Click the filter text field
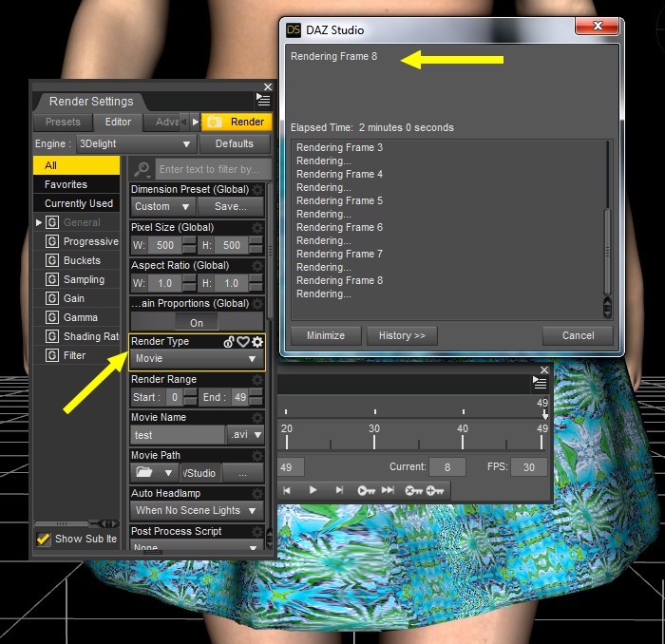 (214, 170)
